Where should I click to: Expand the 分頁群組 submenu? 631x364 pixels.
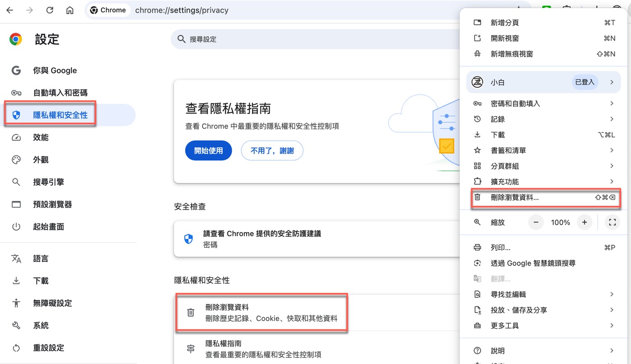point(544,166)
